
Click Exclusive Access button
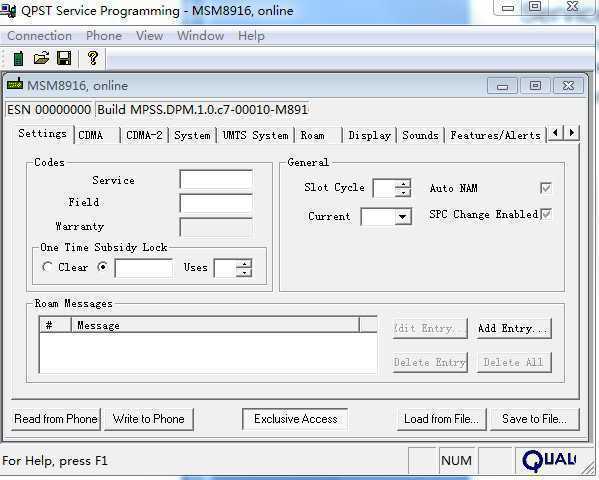pos(295,419)
